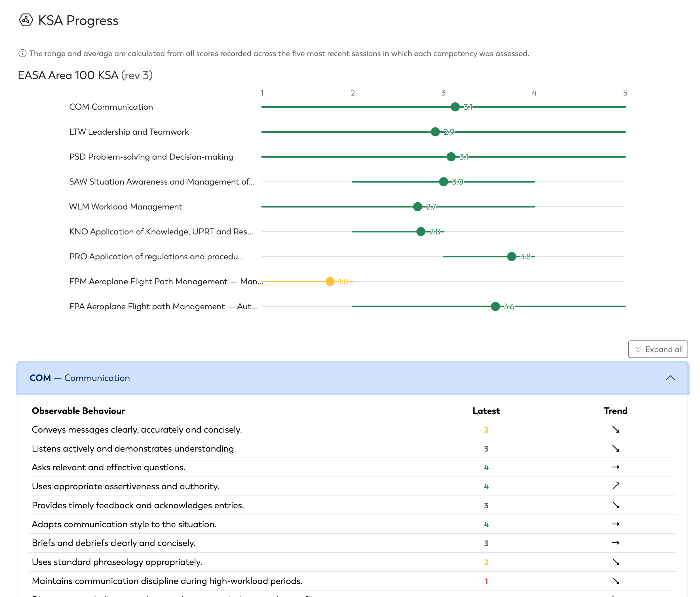The image size is (700, 597).
Task: Click the upward trend arrow for 'Uses appropriate assertiveness'
Action: click(615, 486)
